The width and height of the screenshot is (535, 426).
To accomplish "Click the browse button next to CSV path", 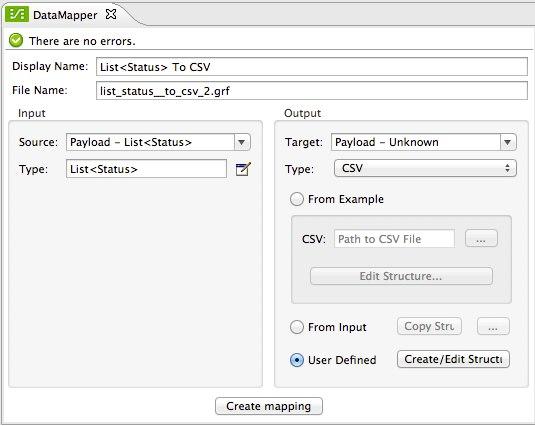I will (481, 238).
